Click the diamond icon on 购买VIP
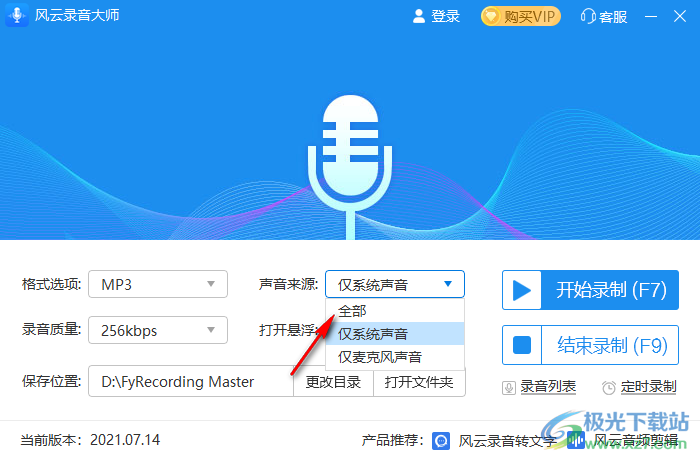This screenshot has width=700, height=460. pyautogui.click(x=491, y=17)
